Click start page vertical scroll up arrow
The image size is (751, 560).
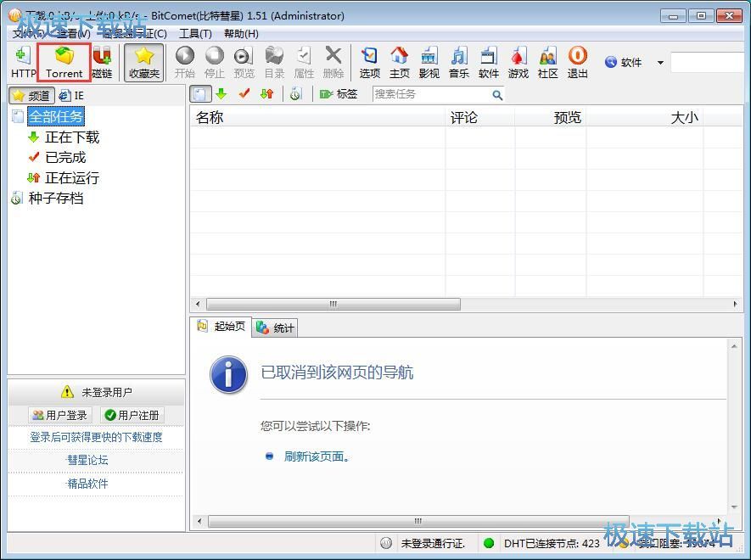pos(734,346)
